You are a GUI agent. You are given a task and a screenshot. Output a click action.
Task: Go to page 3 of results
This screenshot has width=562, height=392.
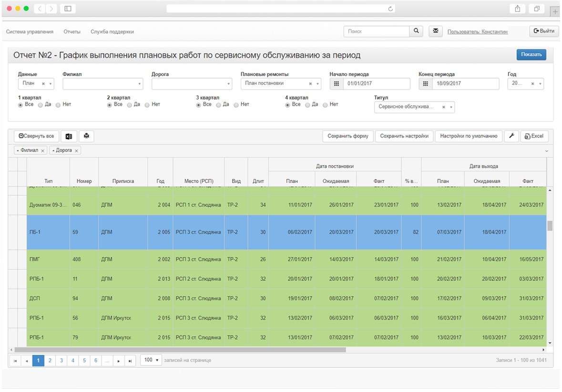pyautogui.click(x=61, y=361)
